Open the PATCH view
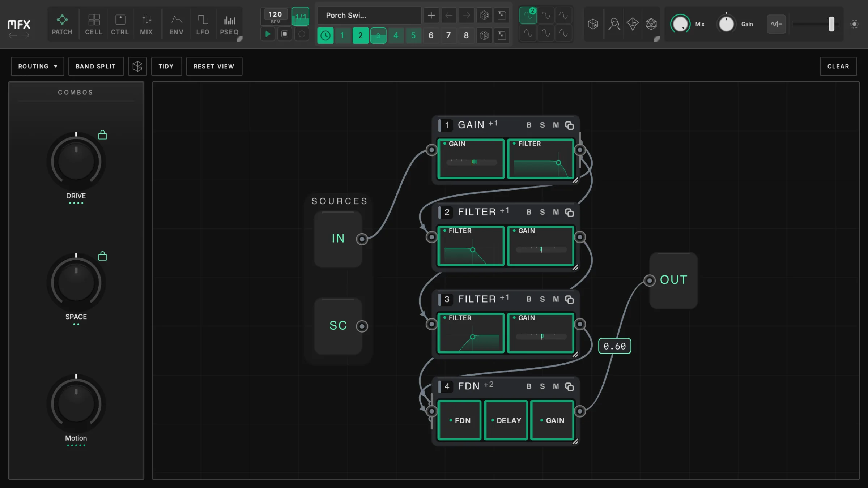Screen dimensions: 868x488 click(x=62, y=24)
